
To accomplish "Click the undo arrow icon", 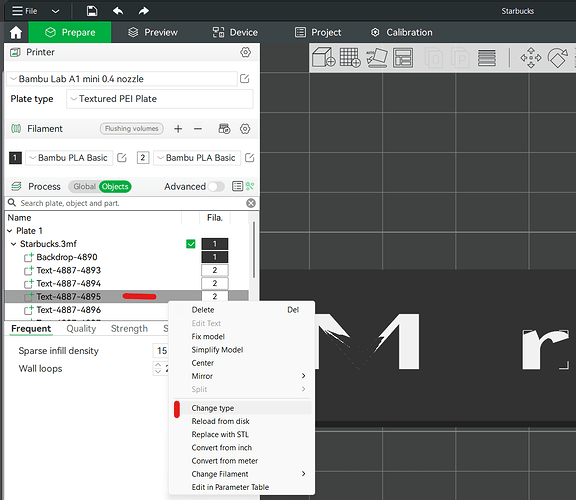I will pos(118,11).
